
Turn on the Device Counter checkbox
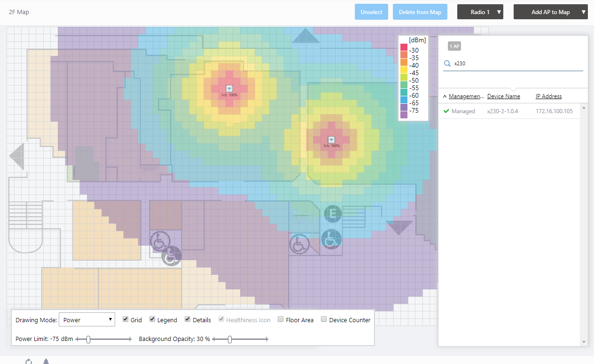click(x=324, y=319)
